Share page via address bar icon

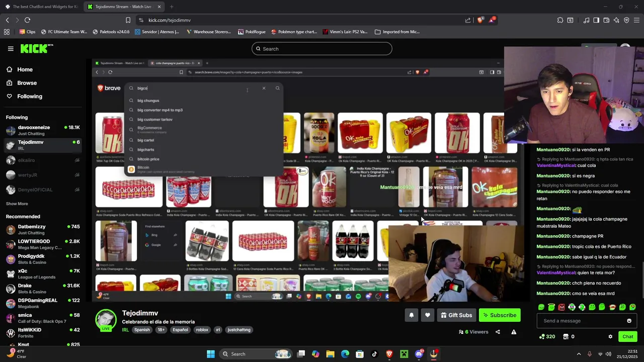point(468,20)
